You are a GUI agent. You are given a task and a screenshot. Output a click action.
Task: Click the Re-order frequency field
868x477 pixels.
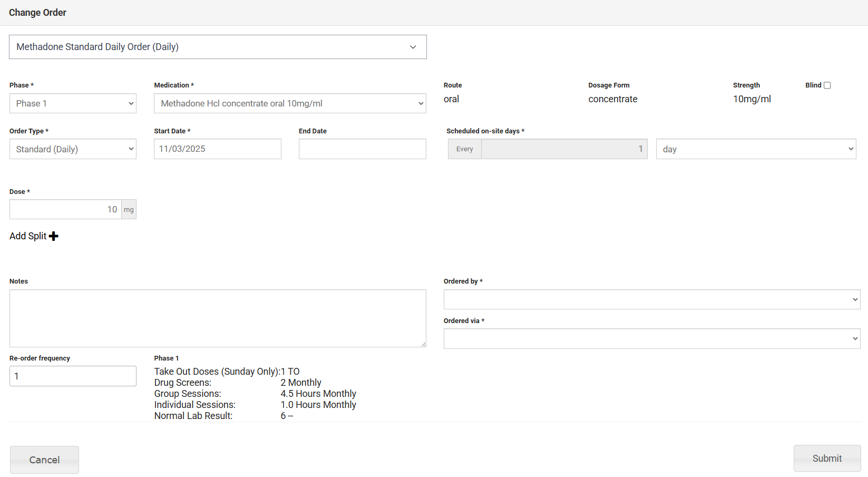(73, 376)
